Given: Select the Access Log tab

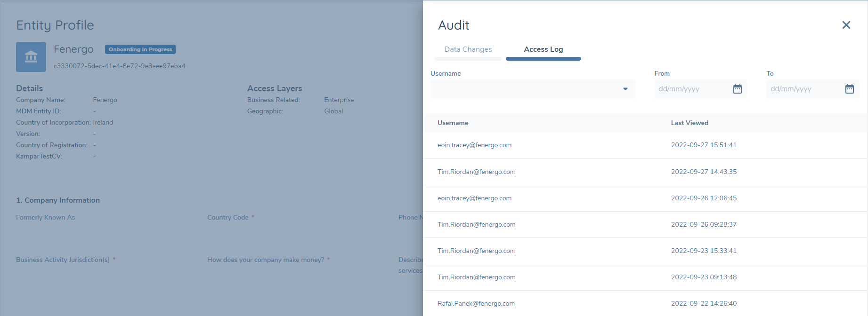Looking at the screenshot, I should 543,49.
